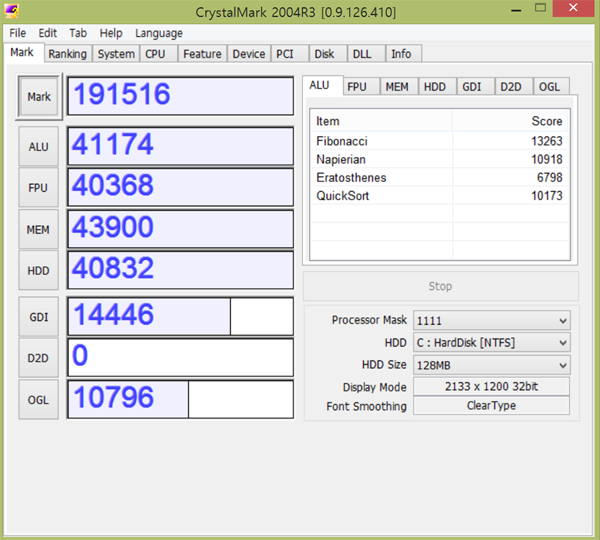Select the QuickSort row

(439, 196)
